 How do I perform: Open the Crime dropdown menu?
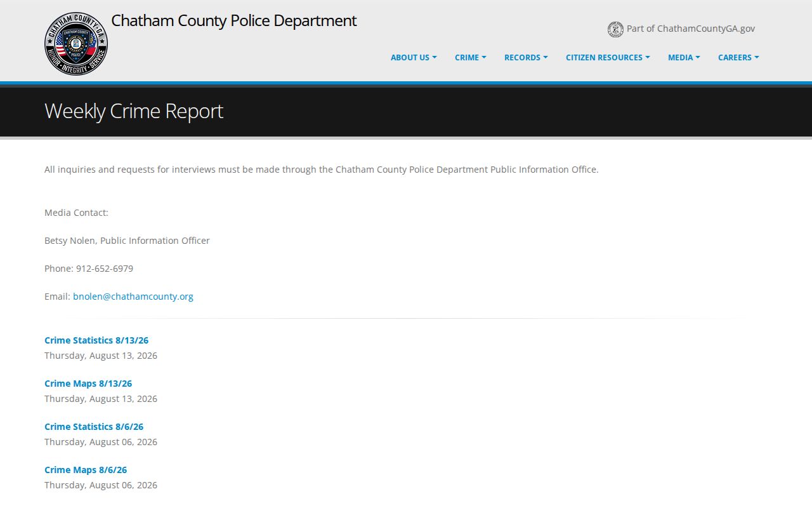(x=471, y=57)
